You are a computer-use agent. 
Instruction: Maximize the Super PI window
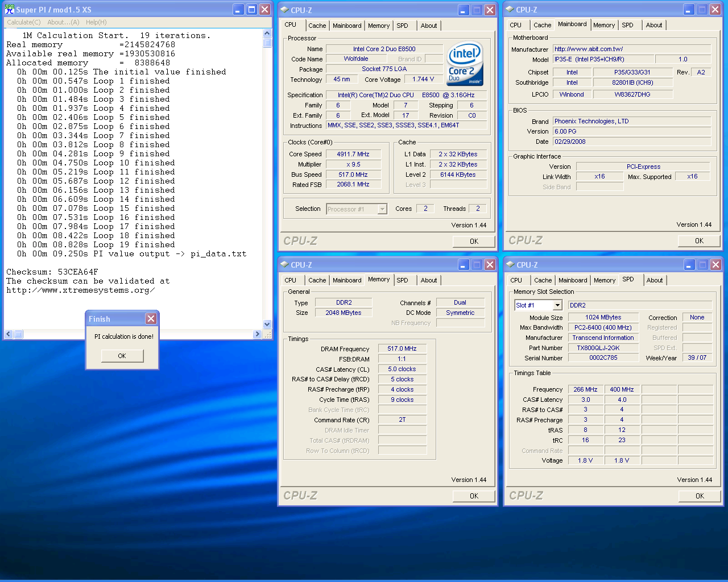251,10
